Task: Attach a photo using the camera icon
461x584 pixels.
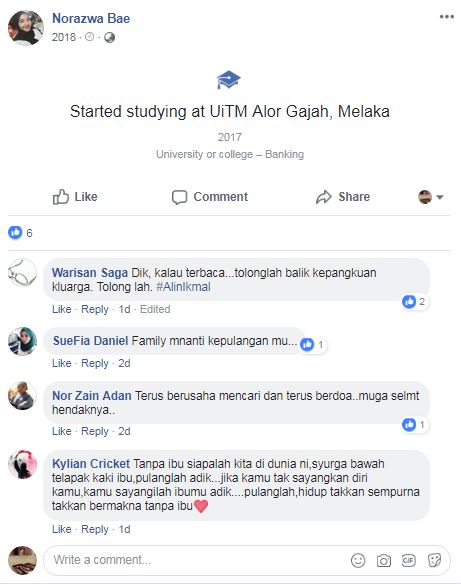Action: pyautogui.click(x=384, y=561)
